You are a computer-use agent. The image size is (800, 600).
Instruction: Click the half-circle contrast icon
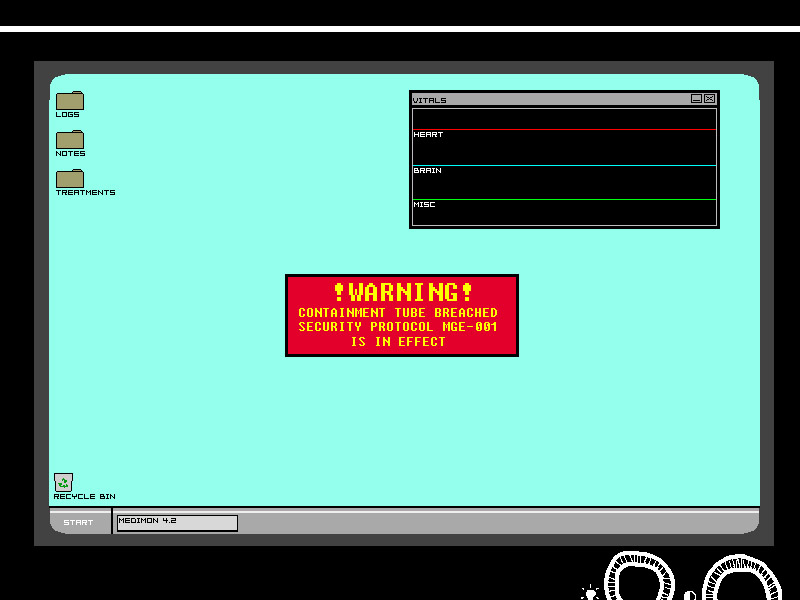coord(690,595)
